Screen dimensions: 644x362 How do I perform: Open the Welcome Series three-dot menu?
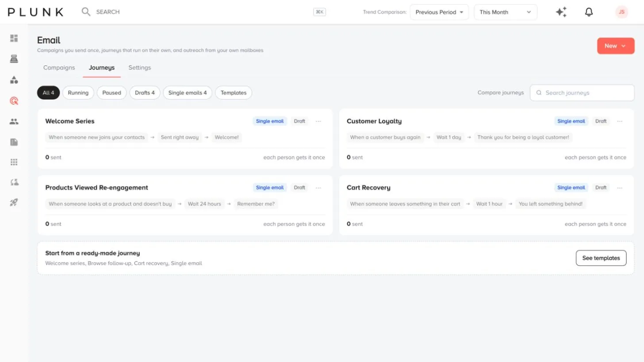(318, 121)
